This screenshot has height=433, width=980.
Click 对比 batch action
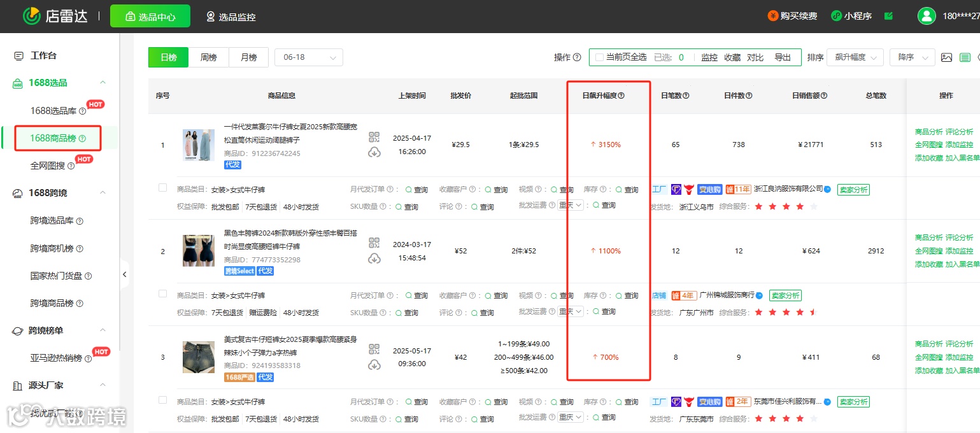[x=755, y=57]
